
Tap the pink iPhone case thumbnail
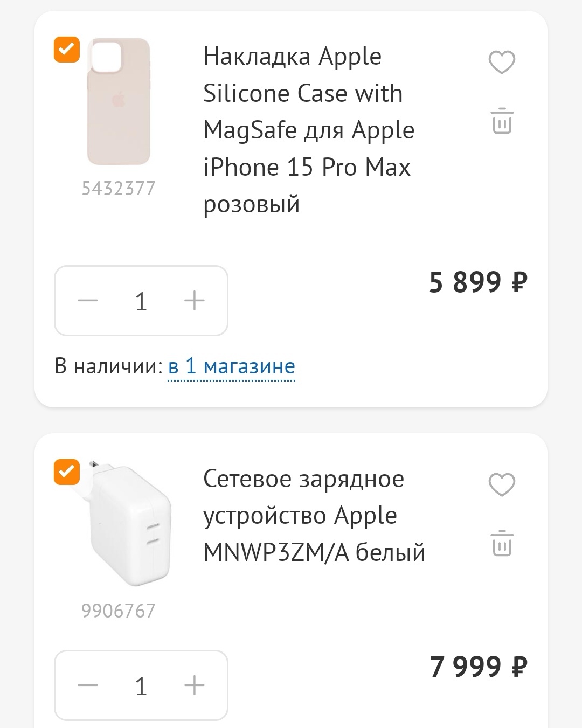click(119, 102)
